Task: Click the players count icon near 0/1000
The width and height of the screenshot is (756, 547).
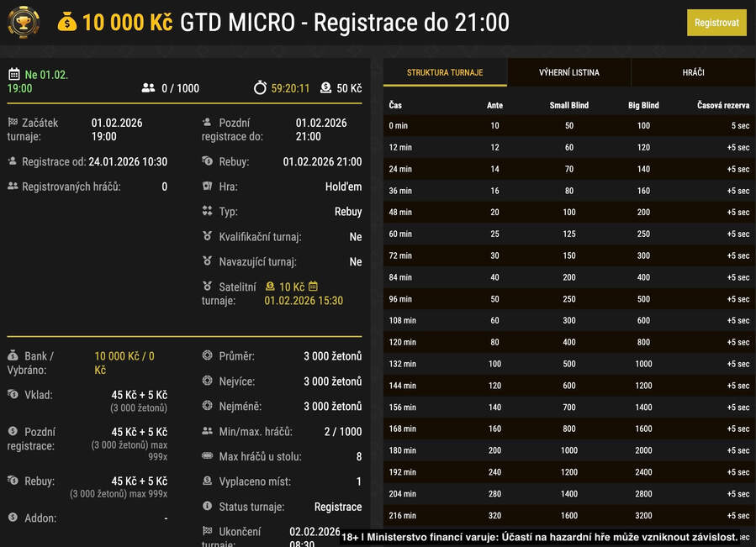Action: coord(147,87)
